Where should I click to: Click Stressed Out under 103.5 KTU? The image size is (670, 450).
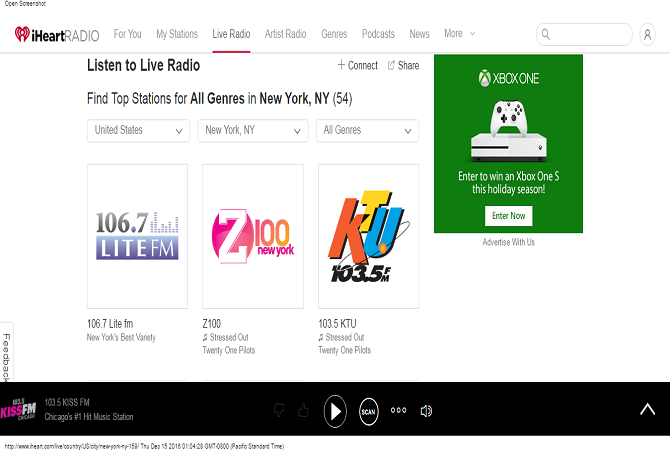(345, 337)
